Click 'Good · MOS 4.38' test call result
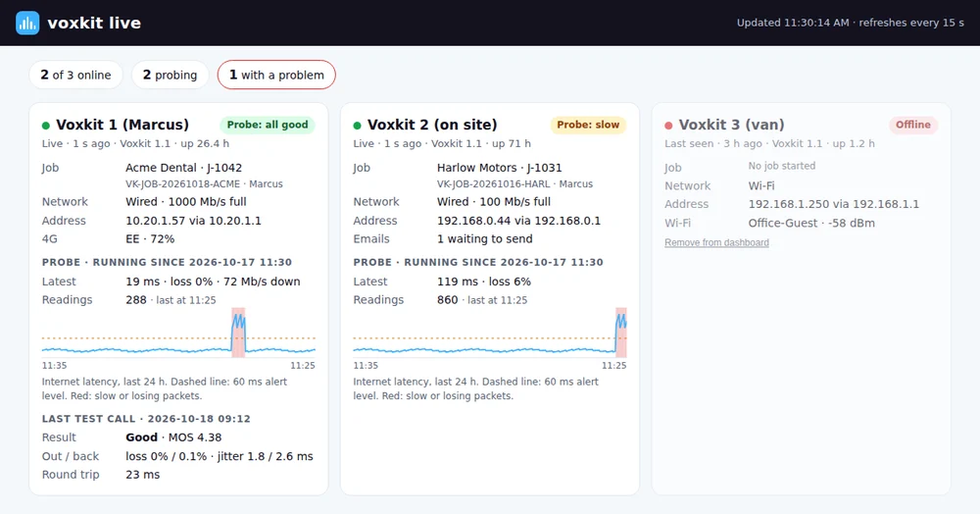This screenshot has height=514, width=980. 173,437
